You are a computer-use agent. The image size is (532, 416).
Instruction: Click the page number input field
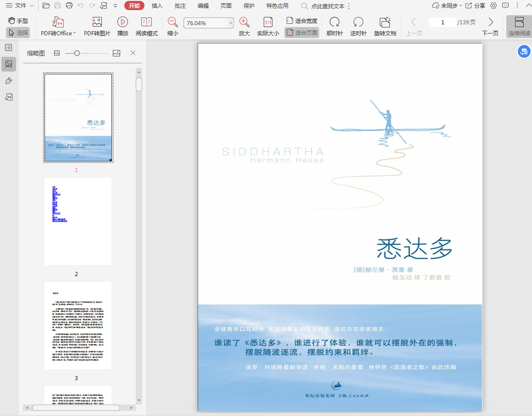click(443, 22)
